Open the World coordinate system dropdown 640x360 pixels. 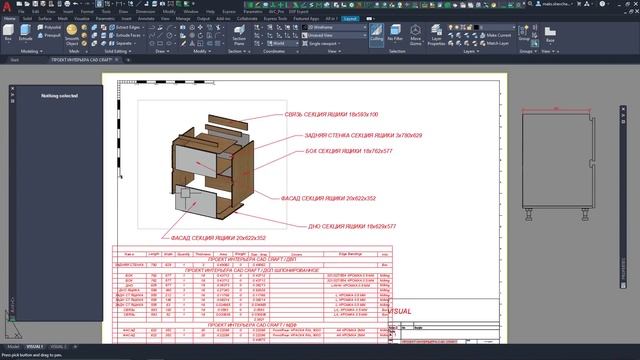point(282,43)
